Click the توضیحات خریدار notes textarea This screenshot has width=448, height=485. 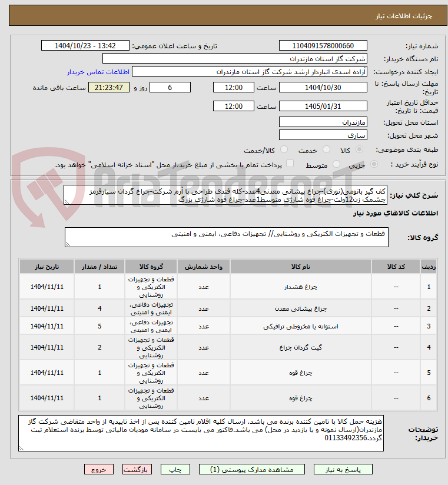click(201, 433)
